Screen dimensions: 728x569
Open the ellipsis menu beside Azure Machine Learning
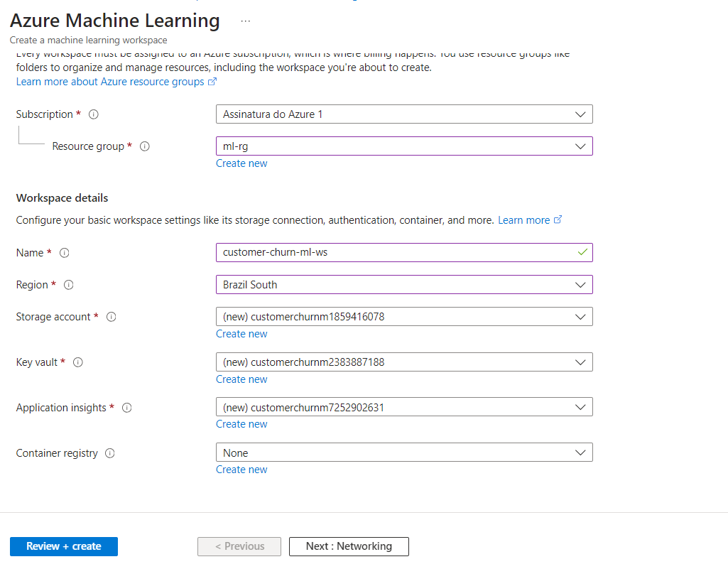coord(246,21)
